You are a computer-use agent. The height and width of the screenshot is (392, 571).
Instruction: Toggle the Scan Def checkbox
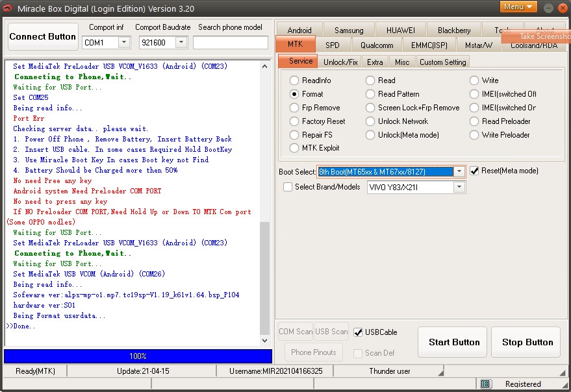pyautogui.click(x=358, y=353)
